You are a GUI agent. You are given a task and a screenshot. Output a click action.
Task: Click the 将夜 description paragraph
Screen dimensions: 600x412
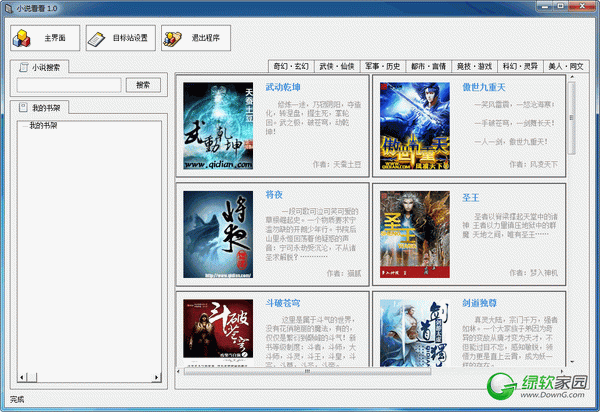click(312, 234)
